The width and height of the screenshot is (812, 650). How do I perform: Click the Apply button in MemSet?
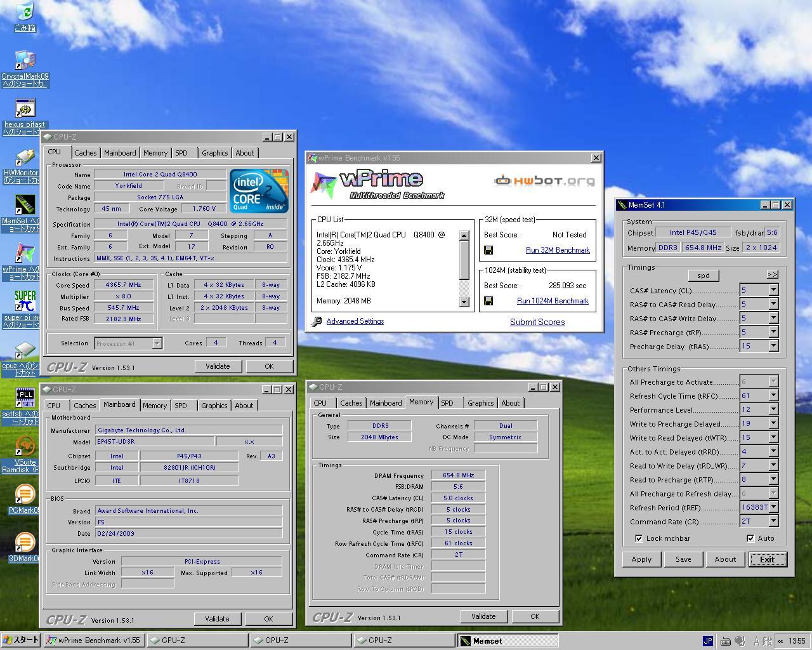(x=641, y=559)
